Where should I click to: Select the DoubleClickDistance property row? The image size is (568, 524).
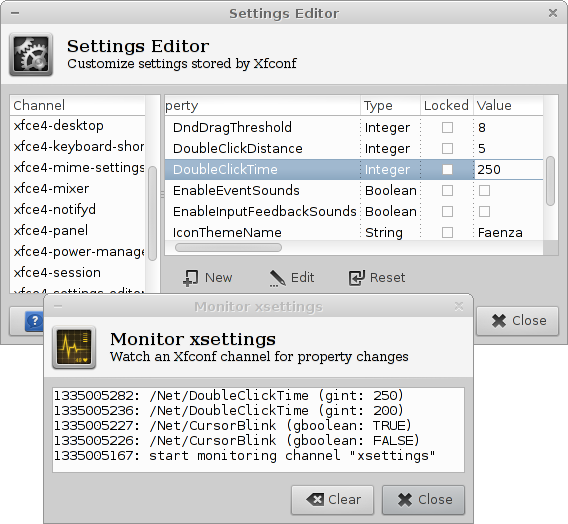tap(354, 148)
